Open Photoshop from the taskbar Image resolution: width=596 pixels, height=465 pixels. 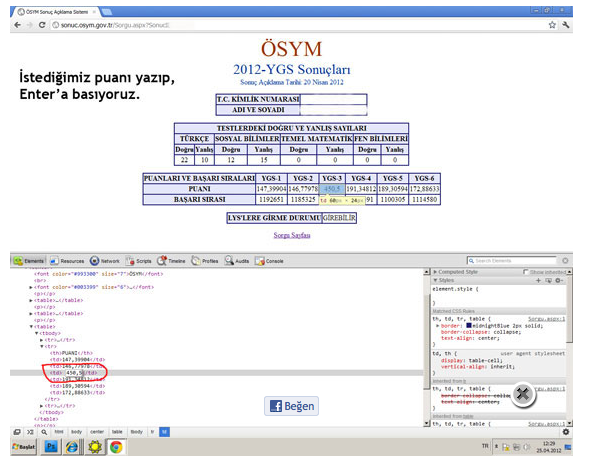pyautogui.click(x=51, y=447)
